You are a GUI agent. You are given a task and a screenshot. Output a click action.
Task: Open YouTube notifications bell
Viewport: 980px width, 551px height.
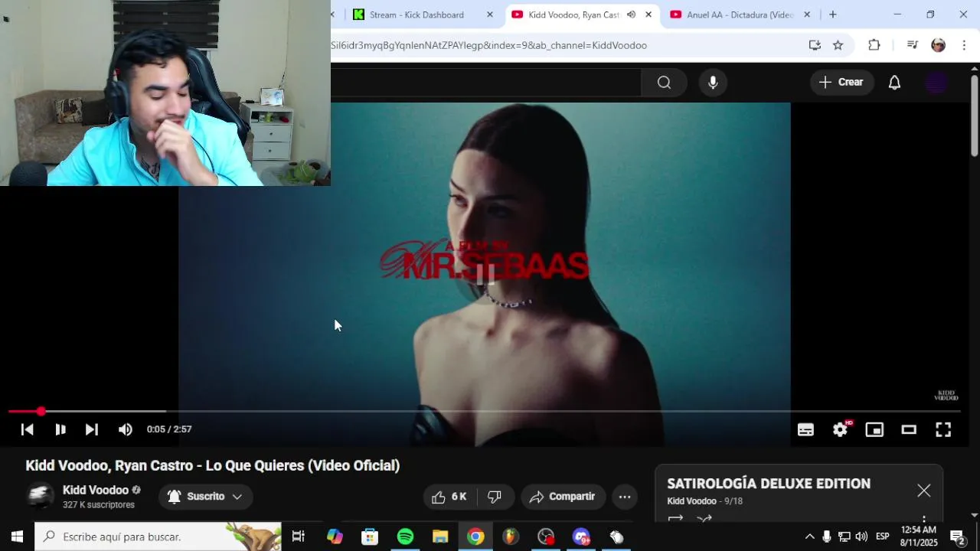(x=894, y=83)
